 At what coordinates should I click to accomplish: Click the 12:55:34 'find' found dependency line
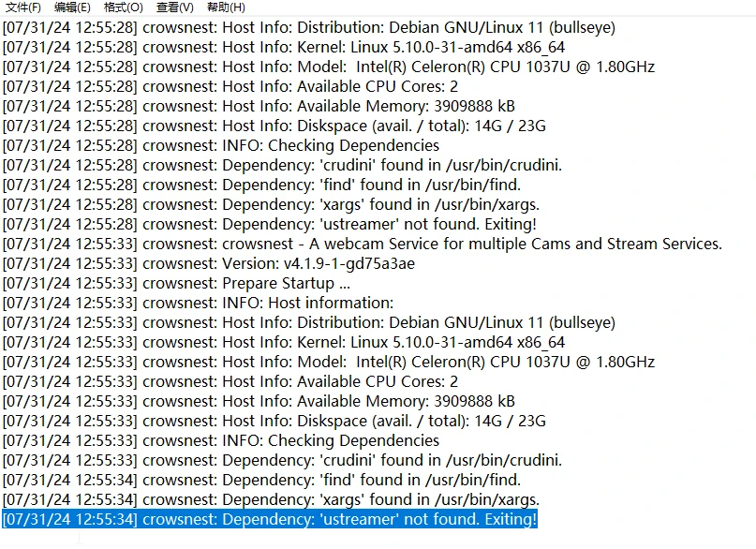point(261,480)
